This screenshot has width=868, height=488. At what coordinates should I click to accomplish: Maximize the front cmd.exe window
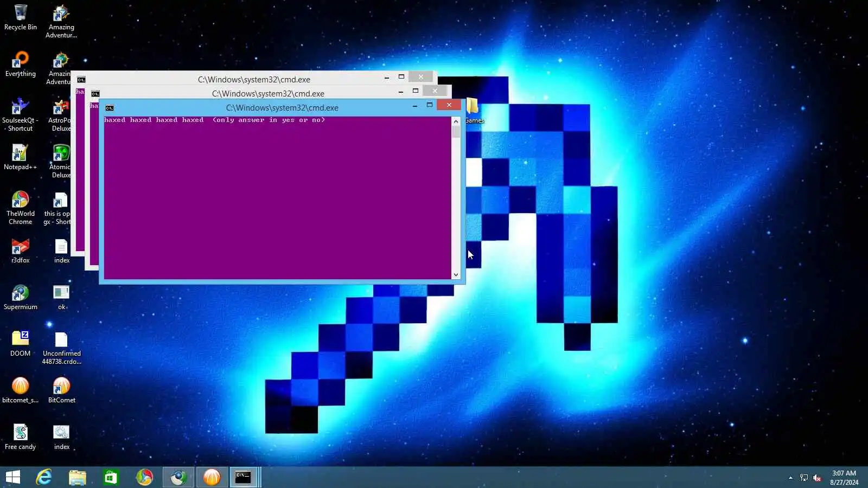pyautogui.click(x=430, y=105)
